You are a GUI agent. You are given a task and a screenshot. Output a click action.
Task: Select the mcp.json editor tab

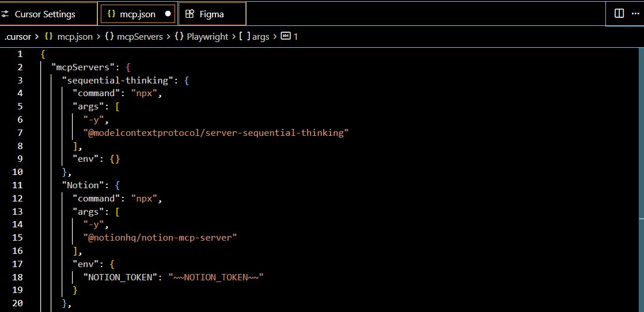click(138, 14)
